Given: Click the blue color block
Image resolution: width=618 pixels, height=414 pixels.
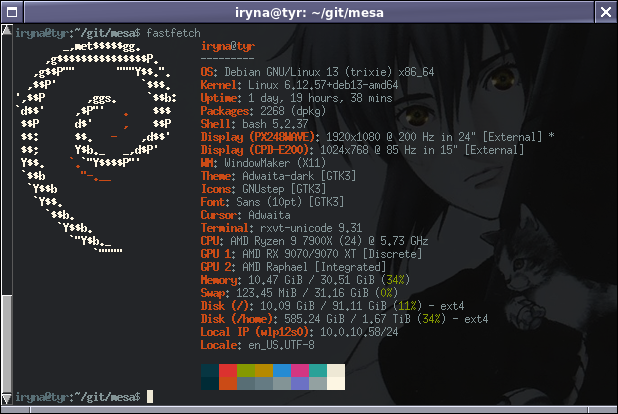Looking at the screenshot, I should [282, 371].
